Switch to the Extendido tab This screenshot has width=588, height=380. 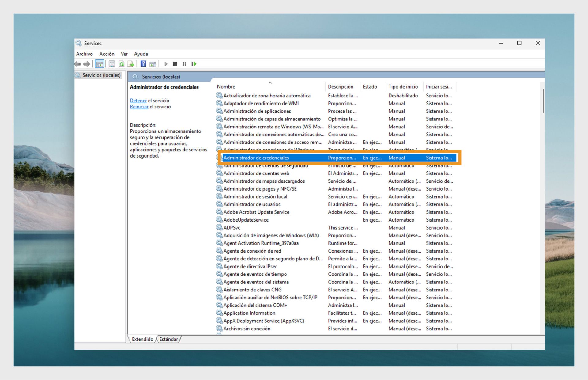point(142,339)
